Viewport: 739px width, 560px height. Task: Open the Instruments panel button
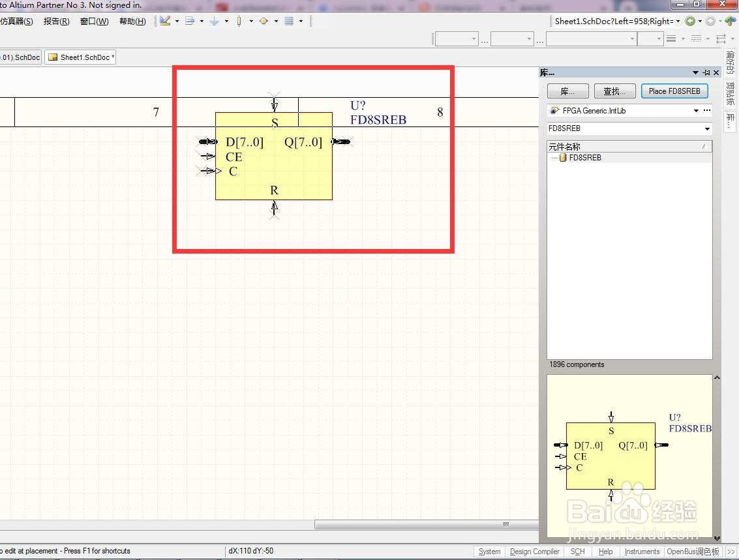tap(641, 552)
